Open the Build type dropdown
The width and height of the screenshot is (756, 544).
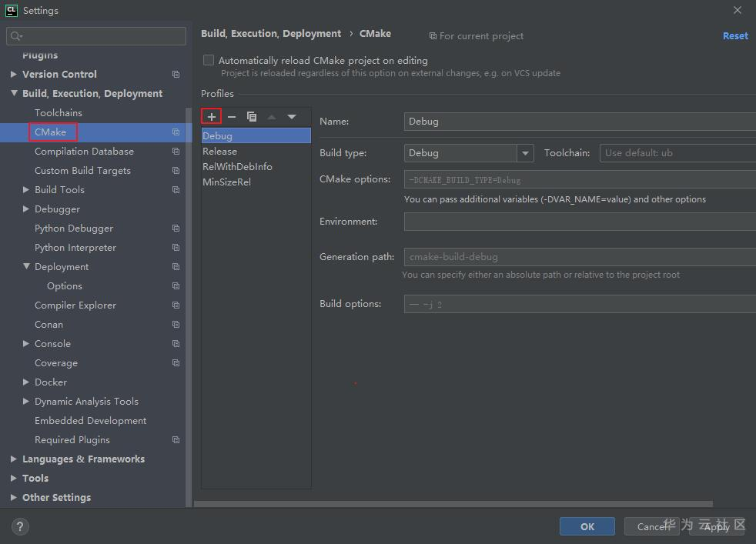(525, 153)
